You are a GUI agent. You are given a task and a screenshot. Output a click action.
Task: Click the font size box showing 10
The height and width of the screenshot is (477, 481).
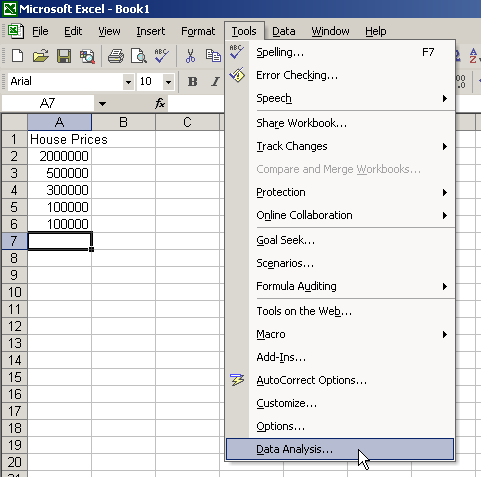pyautogui.click(x=150, y=81)
